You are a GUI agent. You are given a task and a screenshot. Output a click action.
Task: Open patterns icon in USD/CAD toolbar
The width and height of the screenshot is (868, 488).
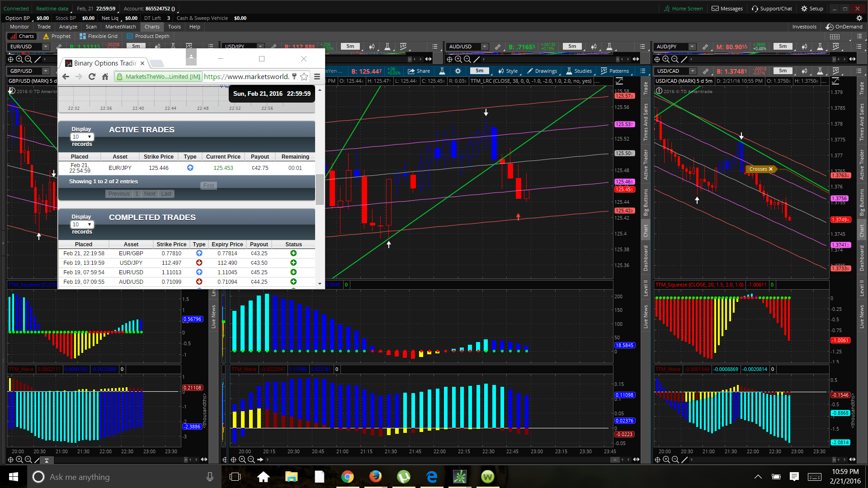click(x=836, y=71)
